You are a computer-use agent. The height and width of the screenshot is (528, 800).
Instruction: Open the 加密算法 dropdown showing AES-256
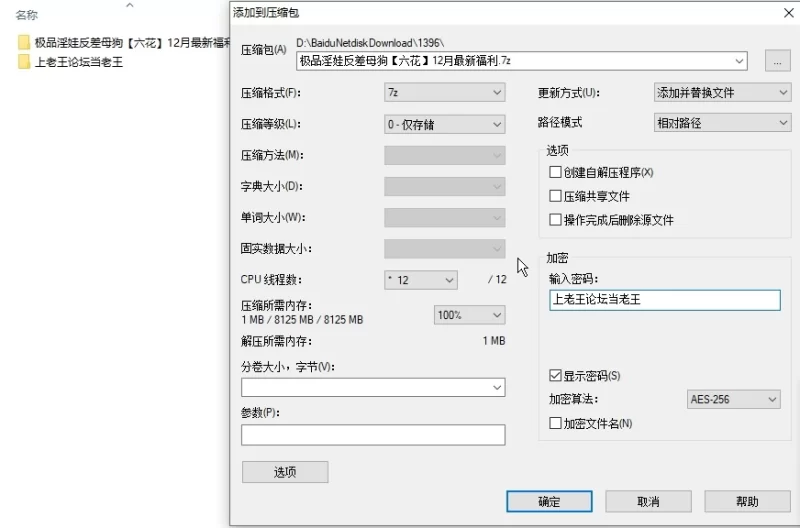pyautogui.click(x=734, y=399)
